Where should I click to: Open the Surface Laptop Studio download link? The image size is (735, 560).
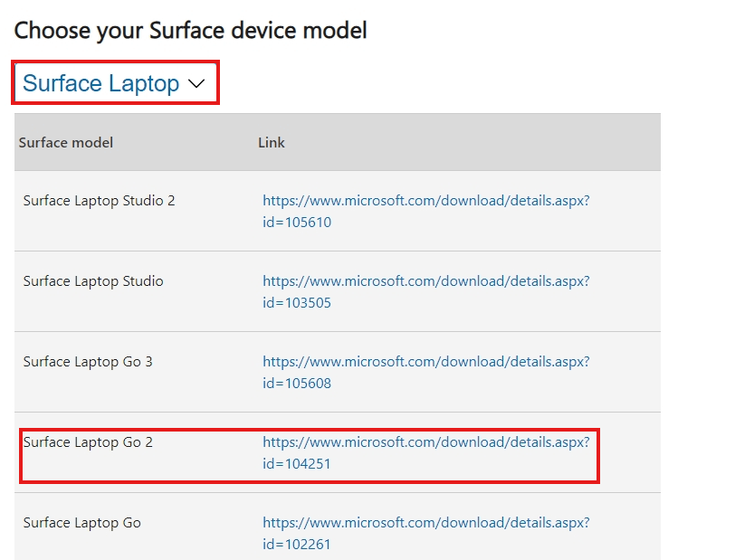point(425,291)
